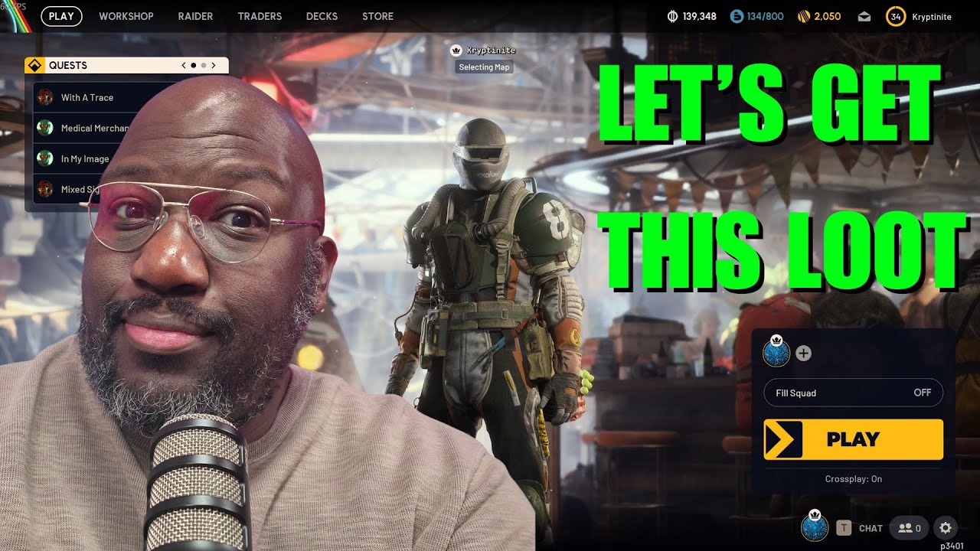Viewport: 980px width, 551px height.
Task: Click the squad leader avatar in the play panel
Action: pos(776,354)
